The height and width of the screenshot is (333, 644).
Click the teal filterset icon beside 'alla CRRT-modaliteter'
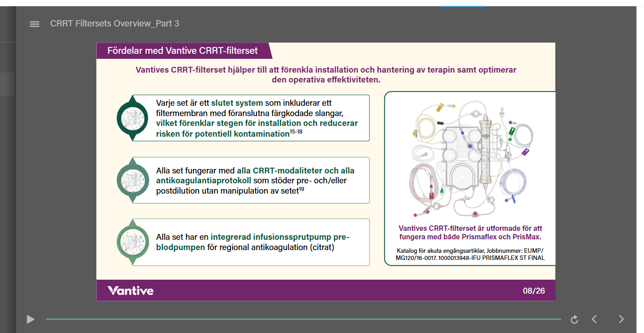click(x=132, y=180)
